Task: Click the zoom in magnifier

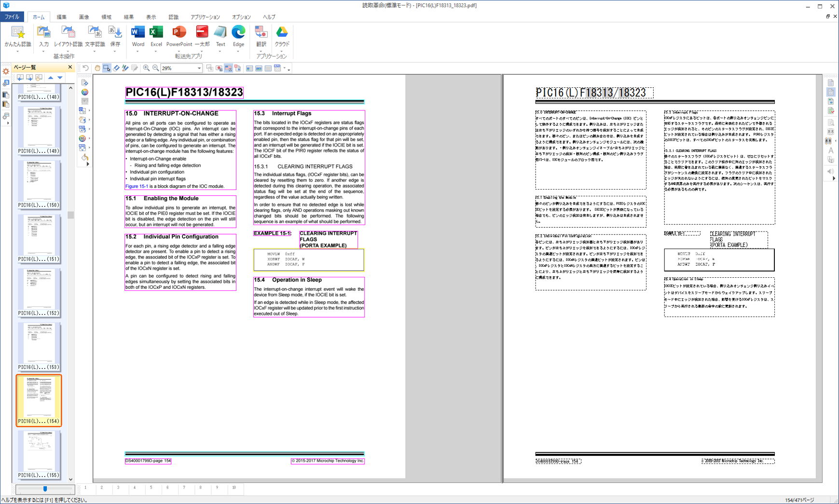Action: [146, 68]
